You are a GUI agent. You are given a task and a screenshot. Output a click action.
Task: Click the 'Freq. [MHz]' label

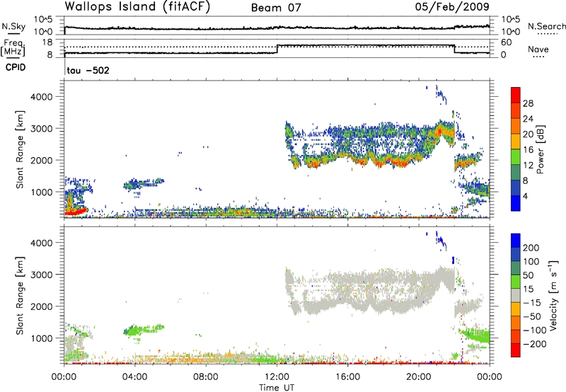(x=13, y=48)
